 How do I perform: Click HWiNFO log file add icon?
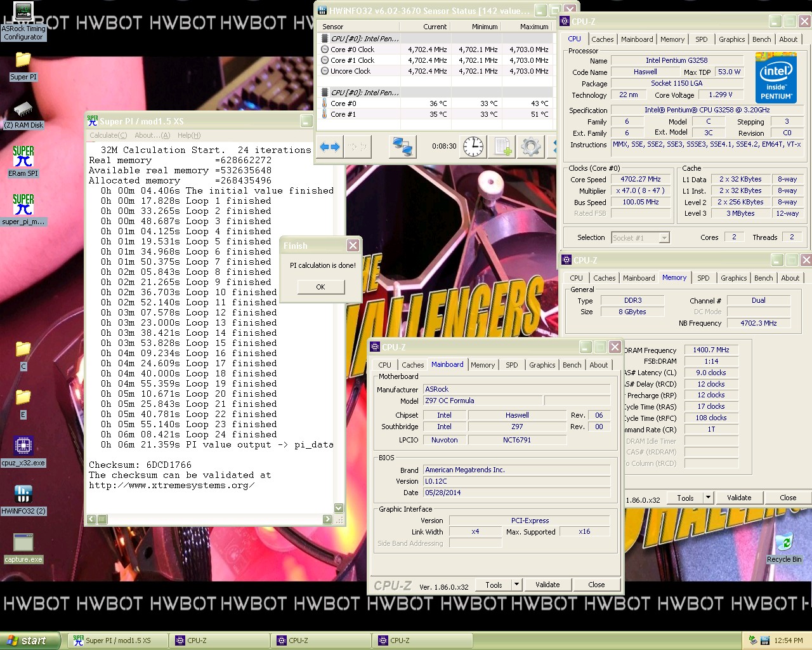pos(502,147)
